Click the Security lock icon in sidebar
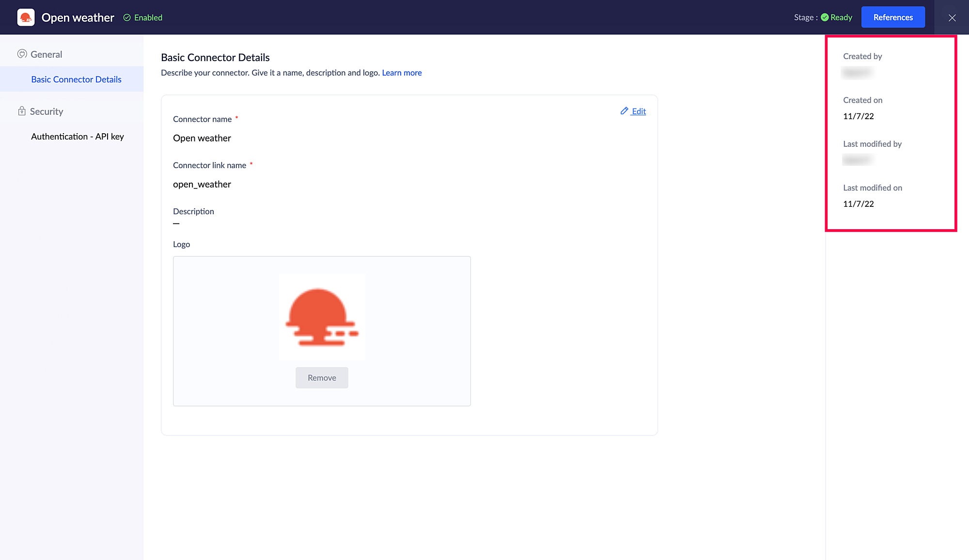 coord(22,111)
